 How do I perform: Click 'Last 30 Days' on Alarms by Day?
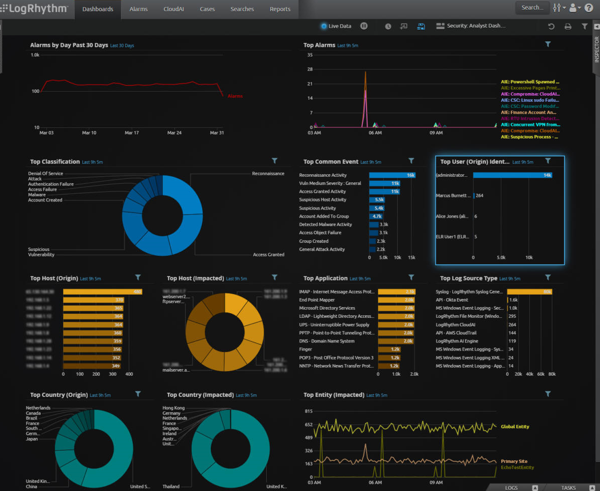pyautogui.click(x=122, y=46)
